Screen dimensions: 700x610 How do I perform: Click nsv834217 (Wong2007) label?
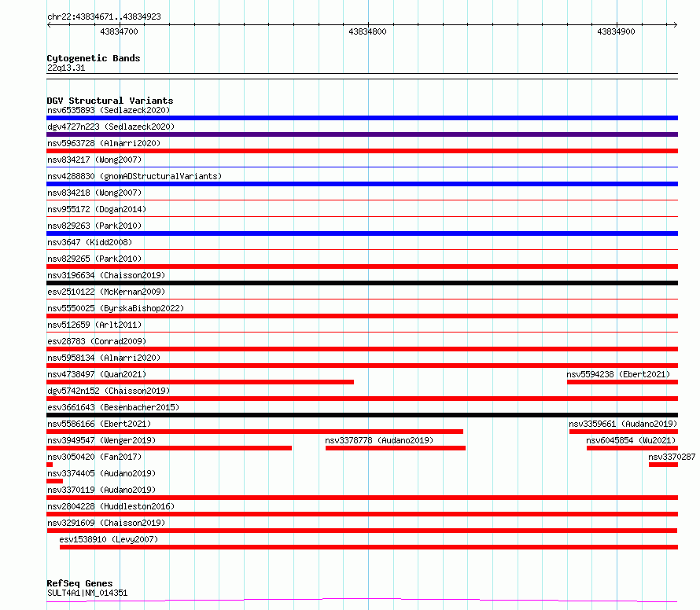coord(94,160)
